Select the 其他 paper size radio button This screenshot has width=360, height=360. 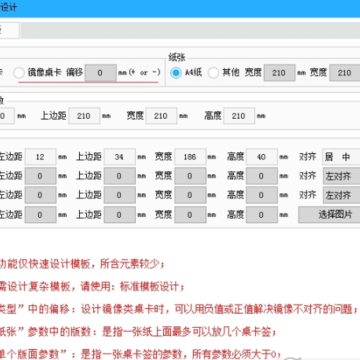click(x=213, y=73)
